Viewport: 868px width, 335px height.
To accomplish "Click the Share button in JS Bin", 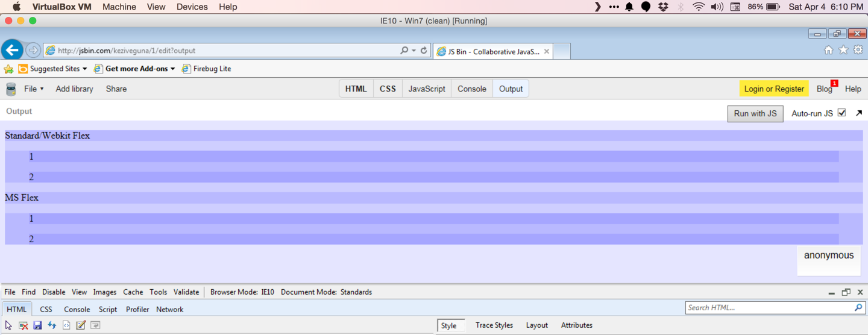I will (x=116, y=89).
